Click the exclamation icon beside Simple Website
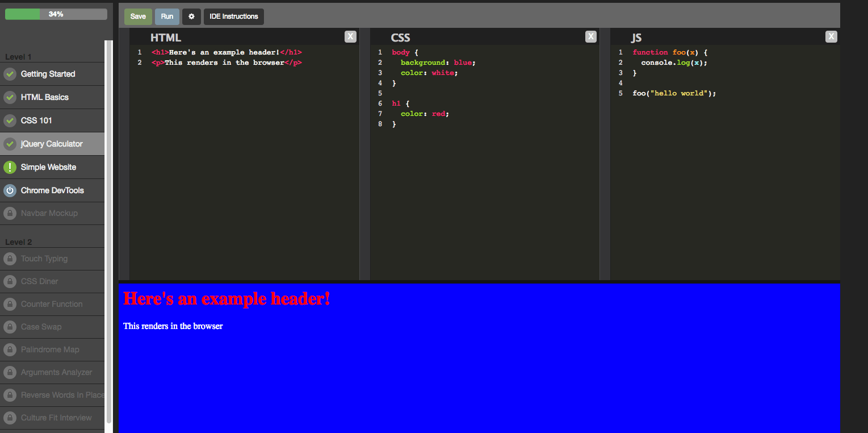The image size is (868, 433). pos(10,167)
